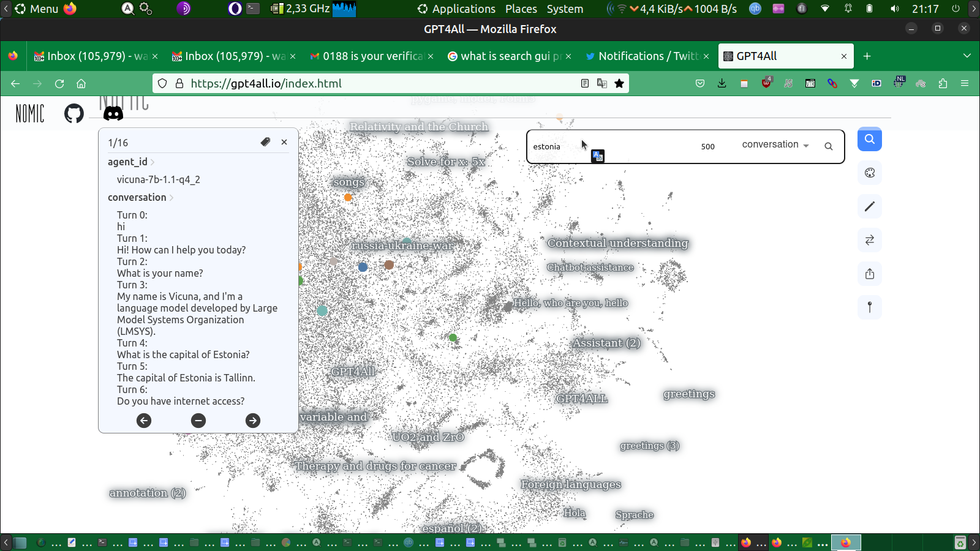Navigate back in Firefox
Viewport: 980px width, 551px height.
15,83
